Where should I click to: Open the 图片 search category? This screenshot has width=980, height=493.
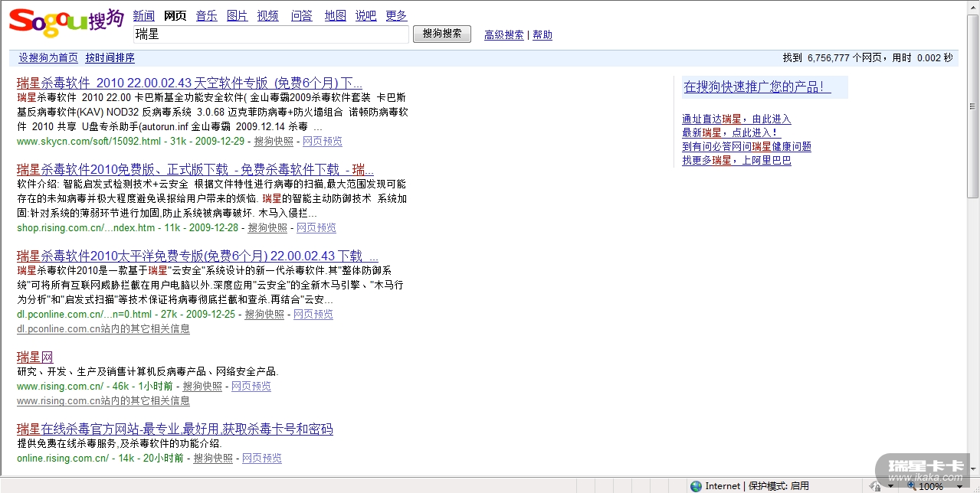coord(238,15)
